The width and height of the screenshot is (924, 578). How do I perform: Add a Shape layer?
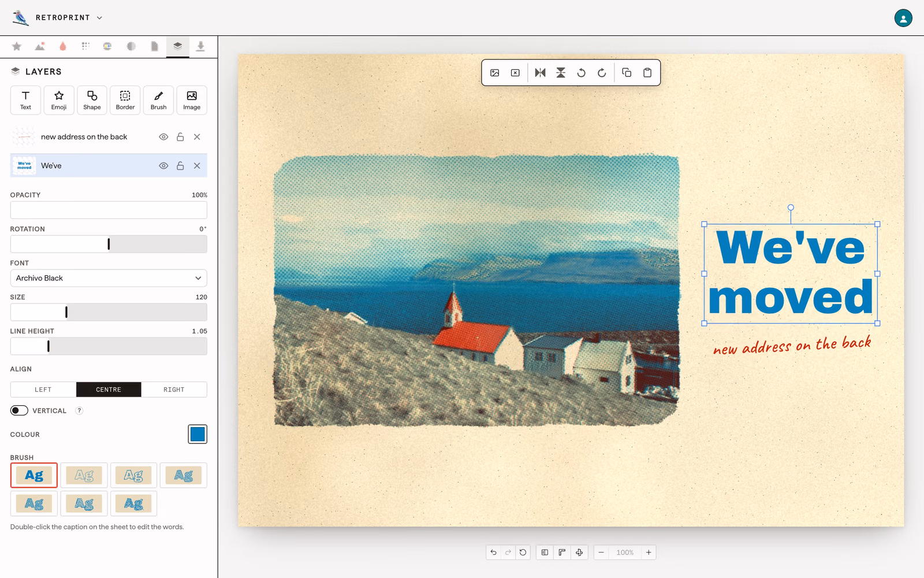coord(92,100)
